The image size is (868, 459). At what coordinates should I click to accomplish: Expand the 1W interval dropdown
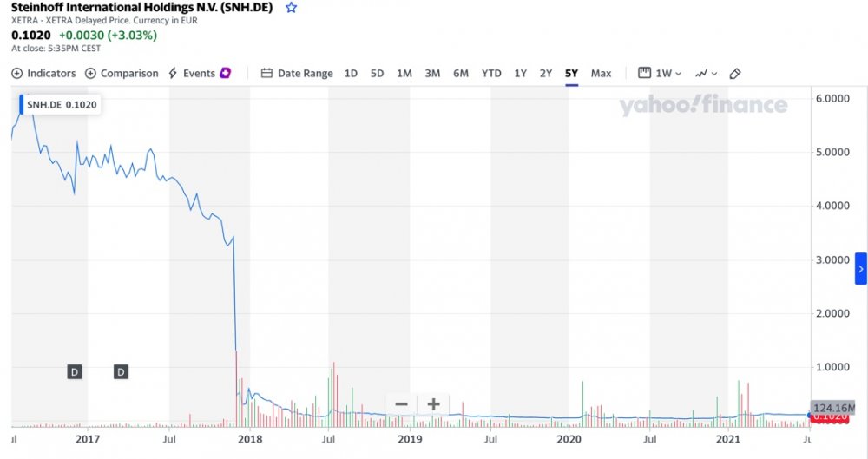pos(660,73)
